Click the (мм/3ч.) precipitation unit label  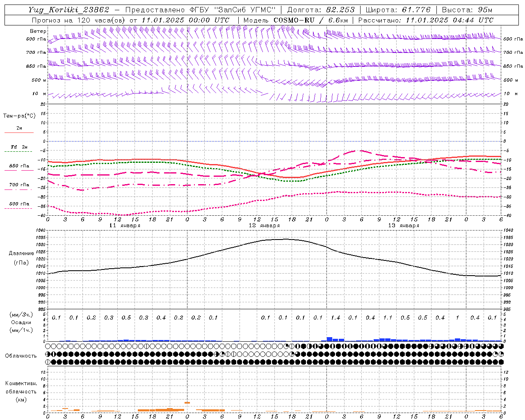[21, 315]
